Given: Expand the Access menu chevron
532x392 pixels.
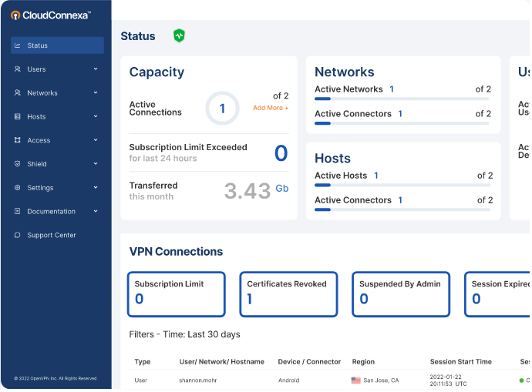Looking at the screenshot, I should click(96, 140).
